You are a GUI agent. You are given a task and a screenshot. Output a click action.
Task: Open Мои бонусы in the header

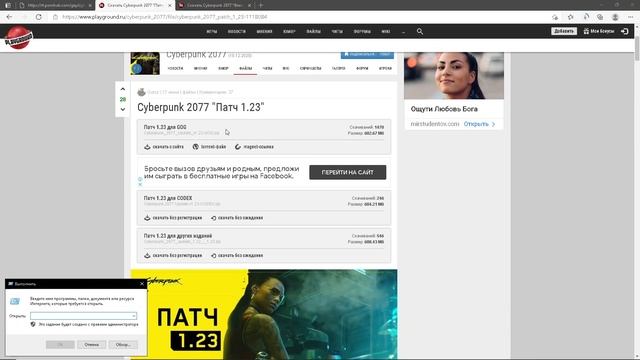[x=599, y=31]
